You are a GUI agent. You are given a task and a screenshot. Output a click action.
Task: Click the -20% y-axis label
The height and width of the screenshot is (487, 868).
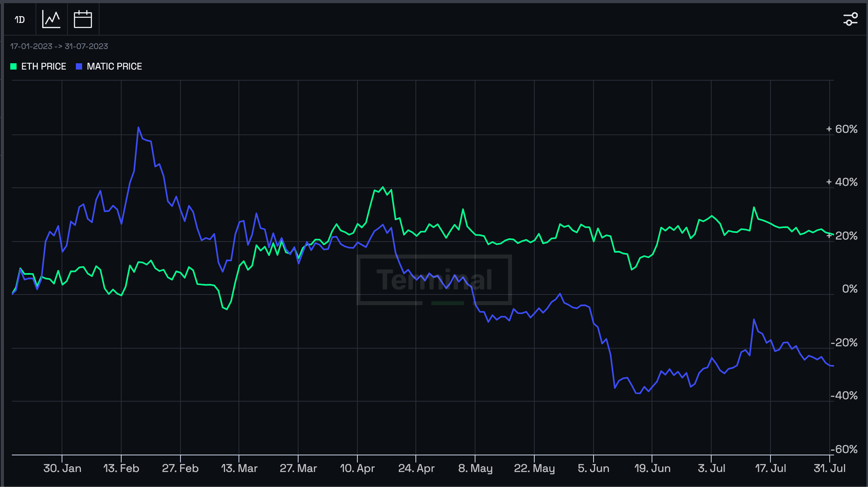(x=844, y=342)
